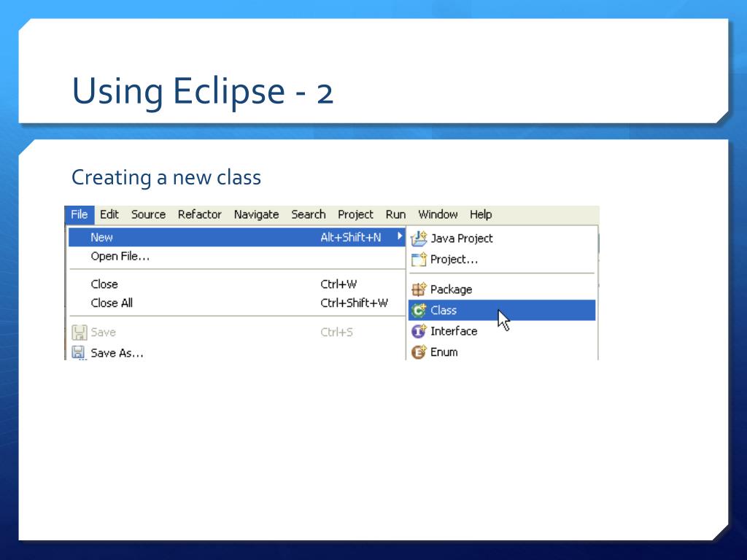Click the greyed Save disk icon
Screen dimensions: 747x560
click(79, 332)
